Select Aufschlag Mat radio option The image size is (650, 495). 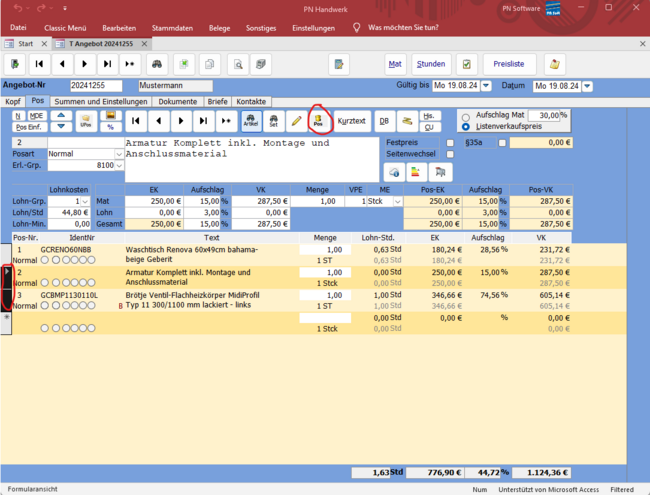click(x=466, y=117)
